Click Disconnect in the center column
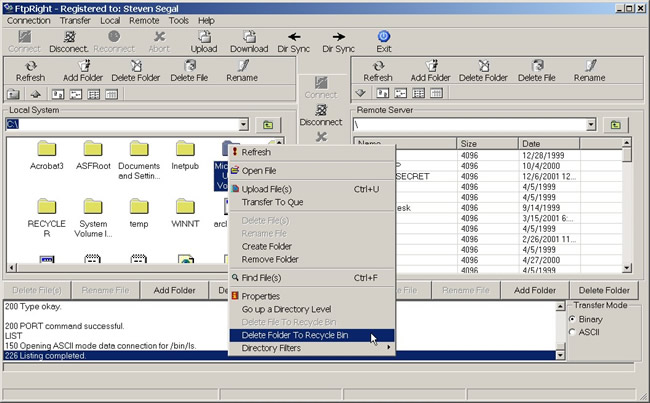 click(321, 115)
